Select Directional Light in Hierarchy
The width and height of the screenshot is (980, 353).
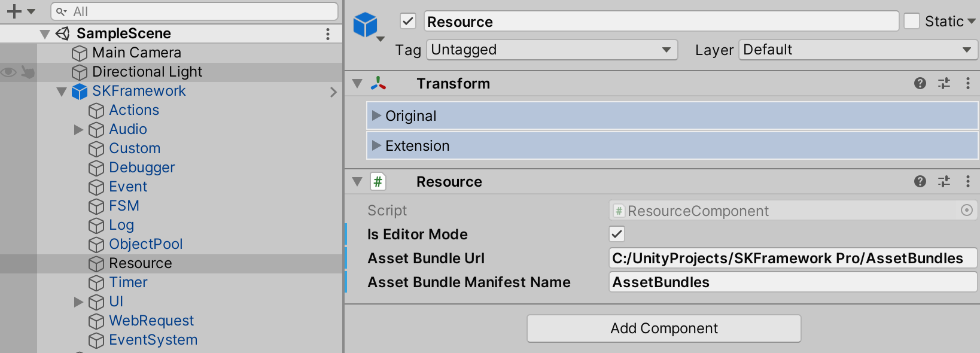[147, 72]
